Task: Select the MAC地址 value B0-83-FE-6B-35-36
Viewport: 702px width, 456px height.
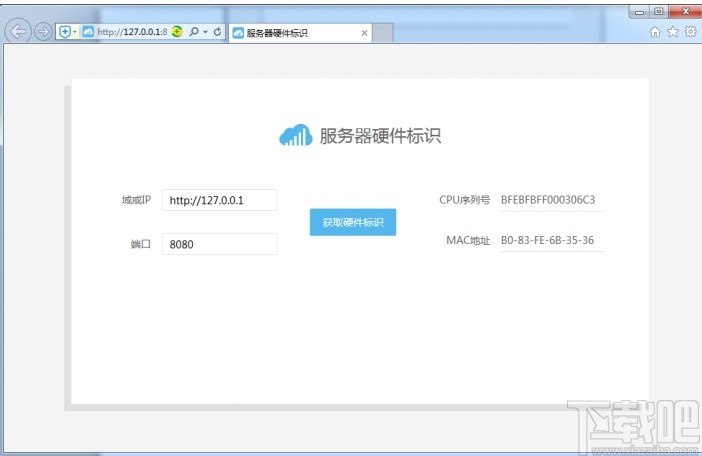Action: pyautogui.click(x=547, y=240)
